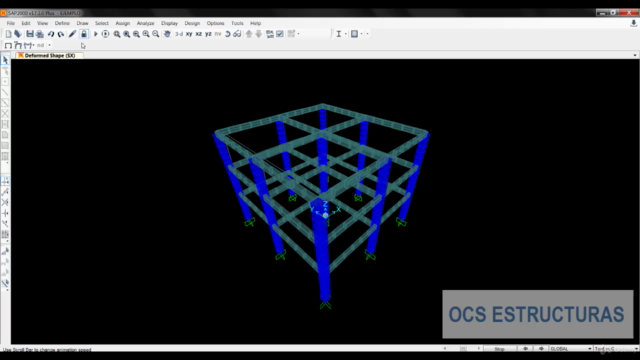Toggle the Lock/Unlock Model padlock

coord(84,34)
